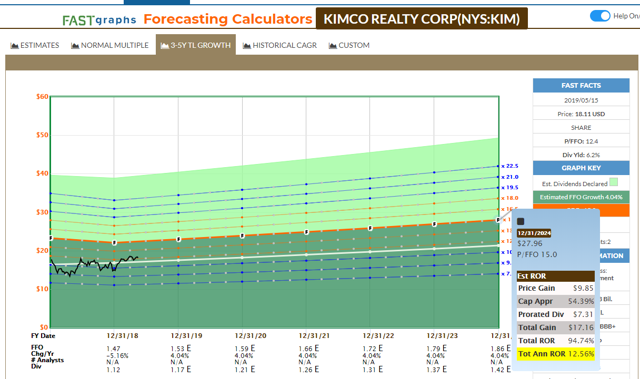Click the KIMCO REALTY CORP(NYS:KIM) title badge
Image resolution: width=640 pixels, height=379 pixels.
coord(422,19)
